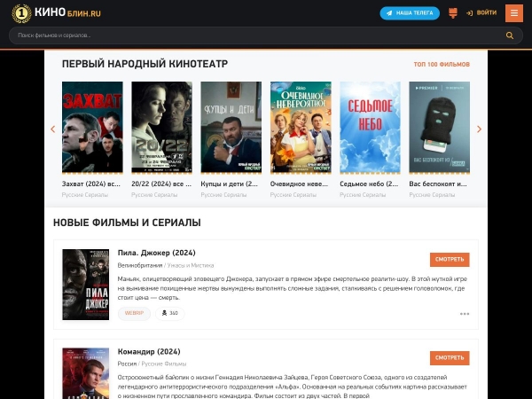Click the Россия country text
This screenshot has height=399, width=532.
[x=127, y=364]
